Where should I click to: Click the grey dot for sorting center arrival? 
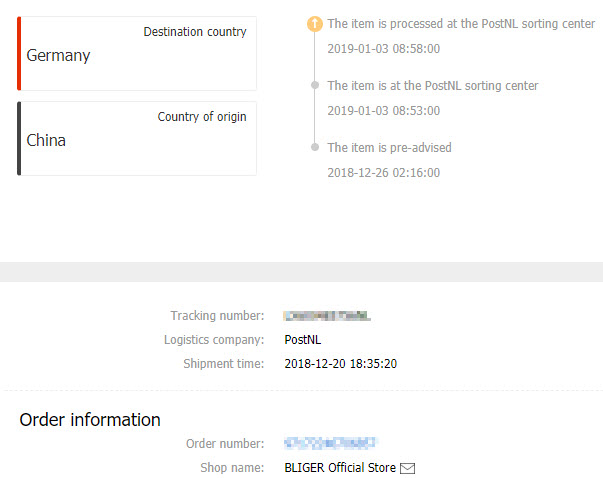click(315, 86)
